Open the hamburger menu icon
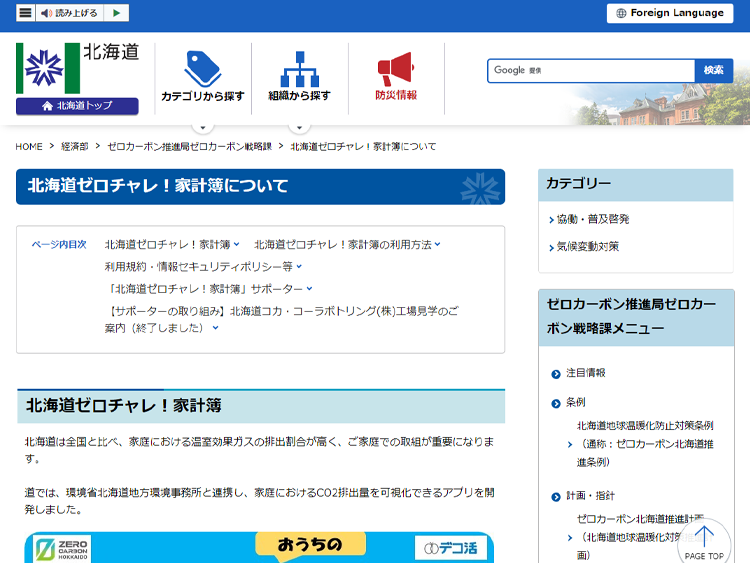750x563 pixels. coord(25,13)
